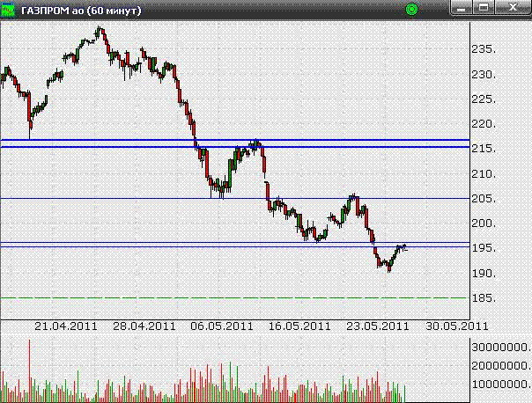
Task: Click the 205 price axis label
Action: (x=484, y=198)
